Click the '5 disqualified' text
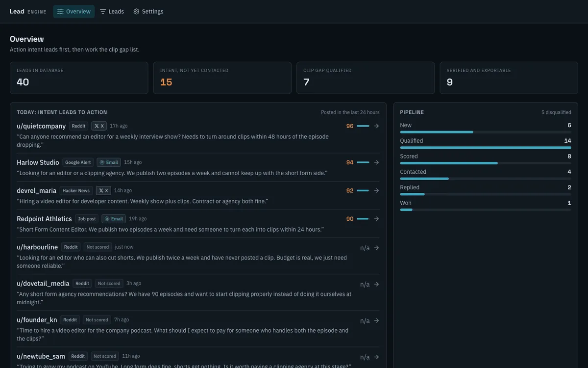The width and height of the screenshot is (588, 368). click(x=556, y=112)
